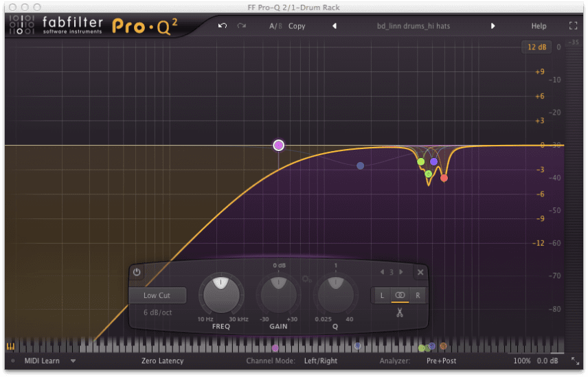The image size is (588, 377).
Task: Open the 6 dB/oct slope dropdown
Action: (157, 312)
